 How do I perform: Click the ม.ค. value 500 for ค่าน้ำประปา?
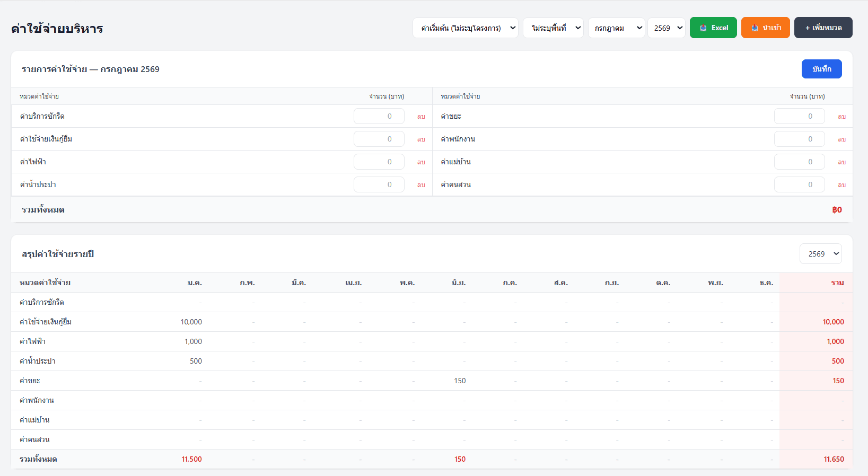196,361
